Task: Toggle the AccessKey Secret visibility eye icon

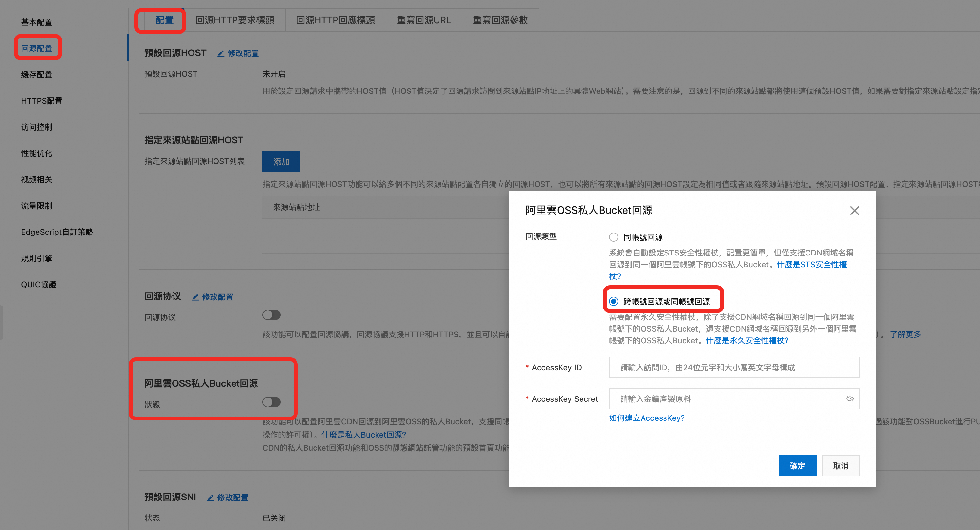Action: [x=850, y=399]
